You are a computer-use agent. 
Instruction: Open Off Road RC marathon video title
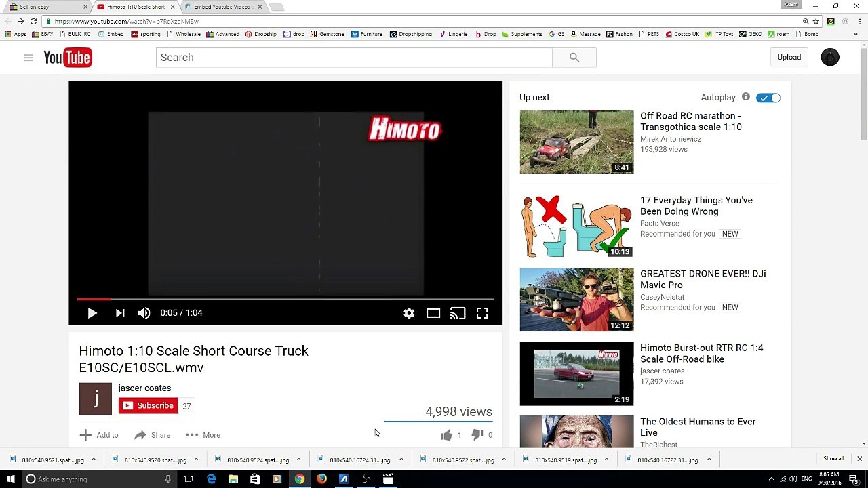pos(691,121)
